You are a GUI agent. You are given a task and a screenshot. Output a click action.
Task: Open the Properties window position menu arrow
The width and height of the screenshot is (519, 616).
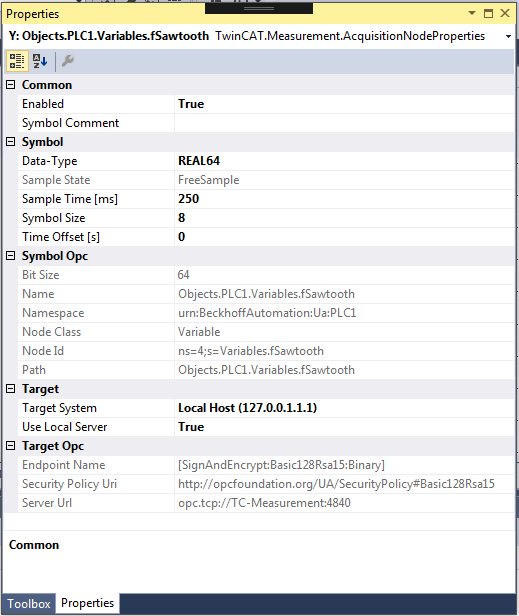[472, 14]
